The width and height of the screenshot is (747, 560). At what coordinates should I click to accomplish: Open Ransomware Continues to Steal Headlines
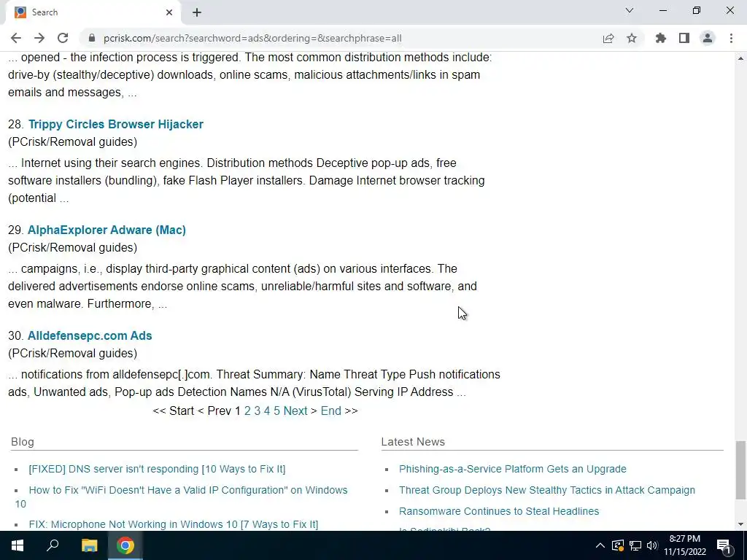pyautogui.click(x=499, y=511)
